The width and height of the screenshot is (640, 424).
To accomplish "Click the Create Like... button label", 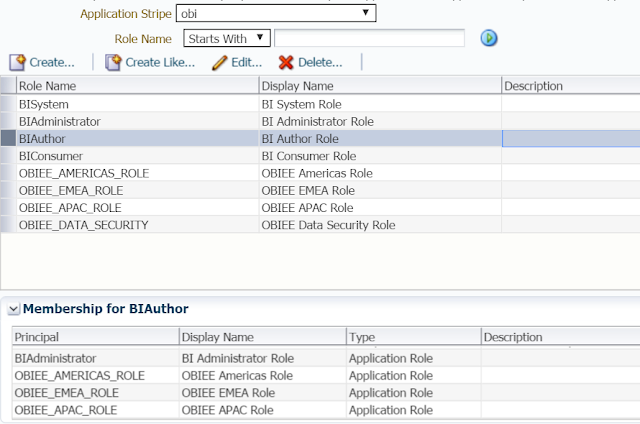I will point(160,62).
